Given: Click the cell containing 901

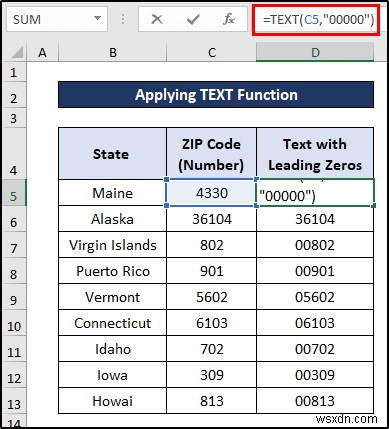Looking at the screenshot, I should pos(212,271).
